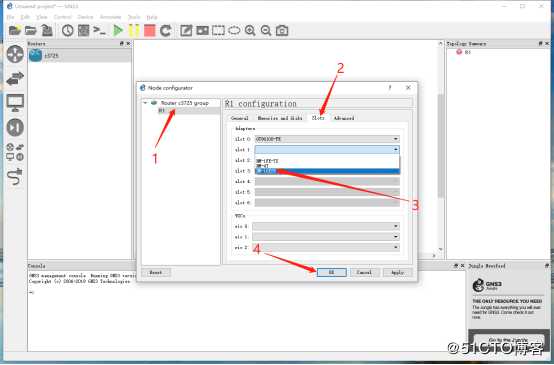Viewport: 554px width, 365px height.
Task: Switch to the Slots tab
Action: 318,118
